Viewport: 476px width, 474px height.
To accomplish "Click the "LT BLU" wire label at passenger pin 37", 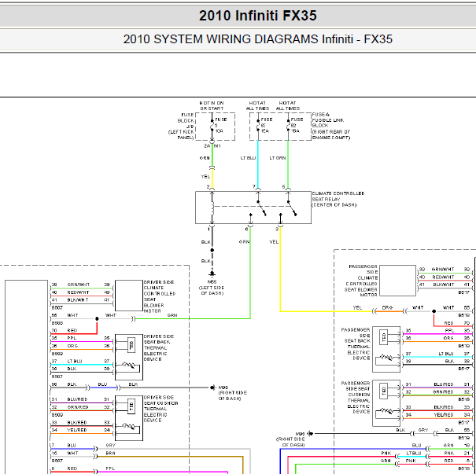I will coord(446,354).
